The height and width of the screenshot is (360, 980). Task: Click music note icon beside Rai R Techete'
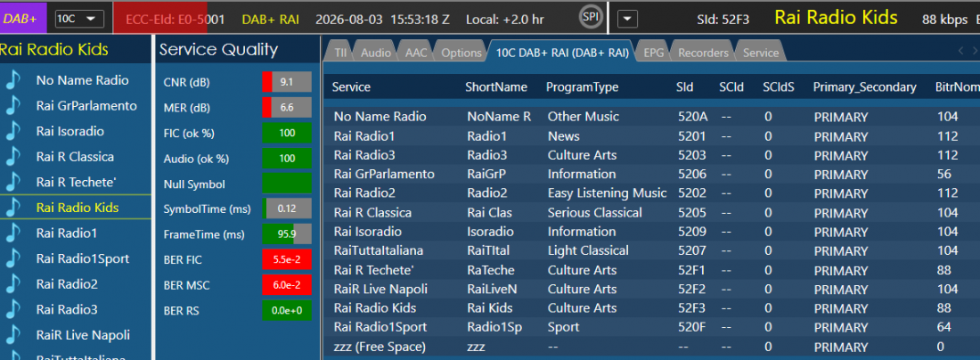coord(13,183)
